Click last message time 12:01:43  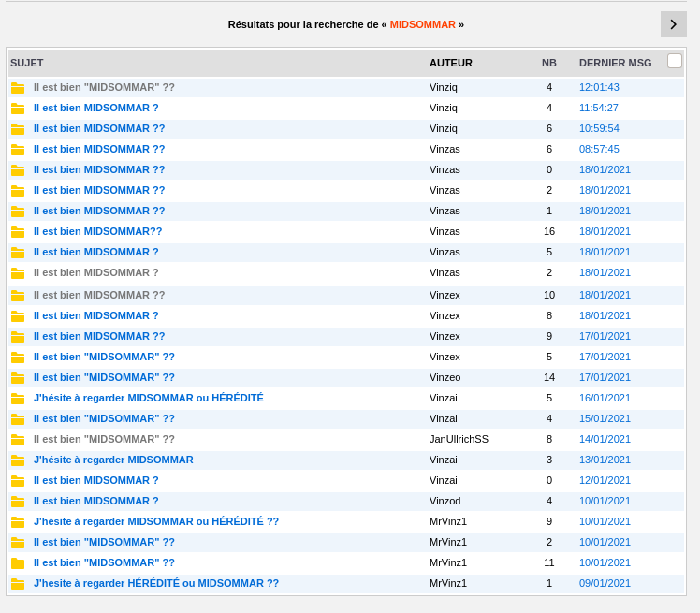click(599, 87)
